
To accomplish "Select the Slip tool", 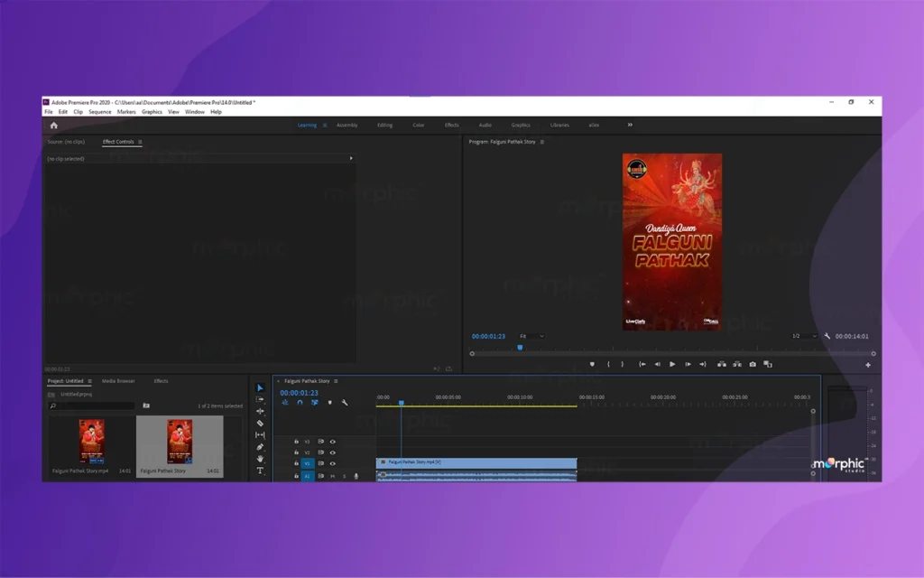I will coord(260,434).
